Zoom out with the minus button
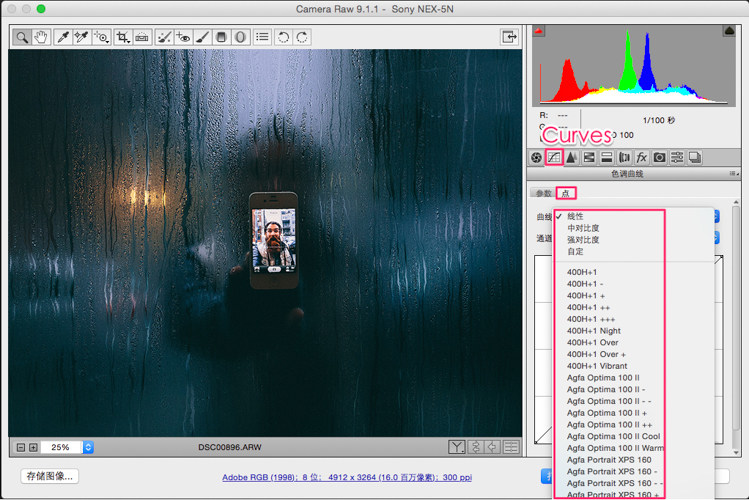Screen dimensions: 749x500 click(21, 447)
